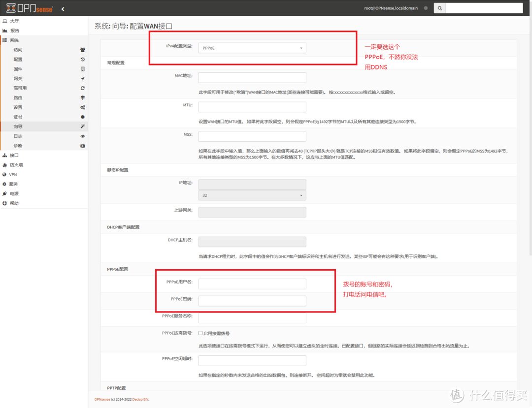Click the lifebuoy icon for 帮助

4,203
